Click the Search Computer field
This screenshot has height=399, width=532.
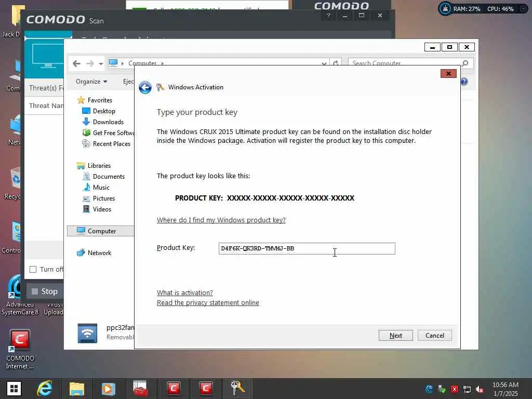pyautogui.click(x=405, y=63)
